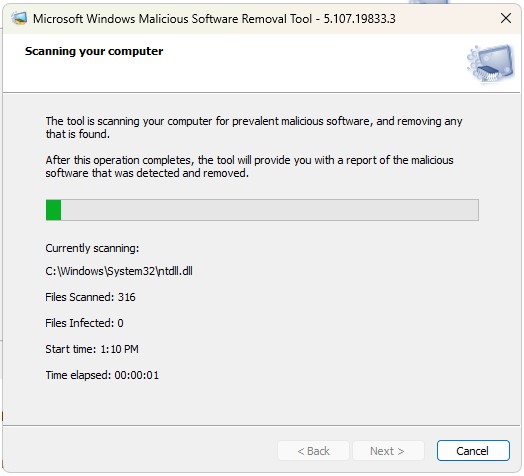
Task: Click the window title text with version number
Action: click(214, 19)
